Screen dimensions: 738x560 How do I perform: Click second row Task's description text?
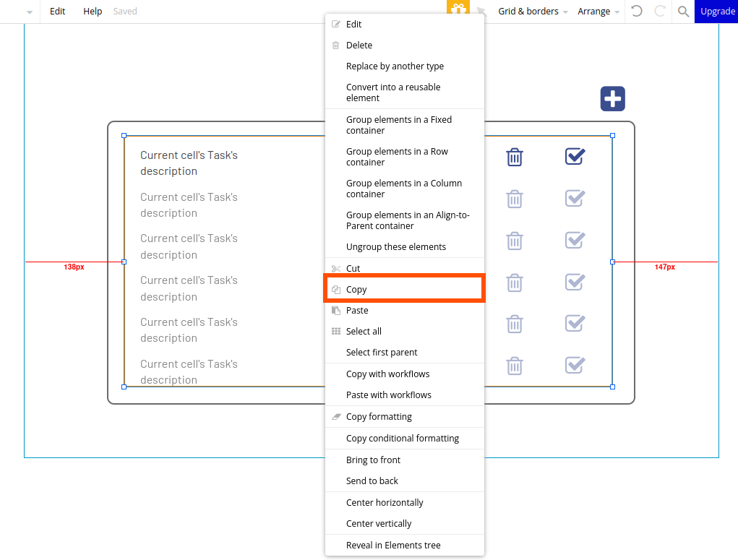click(x=189, y=205)
